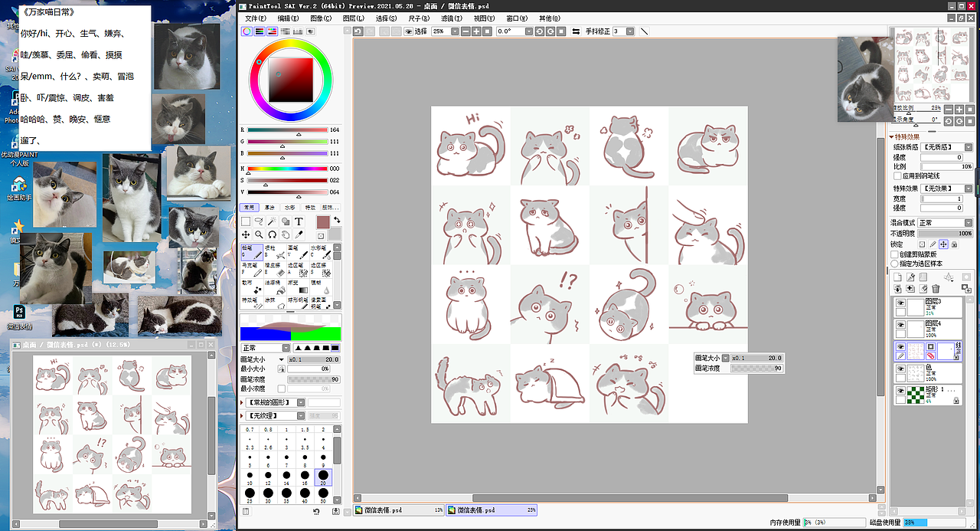Enable 应用到钢笔线 checkbox

coord(897,175)
